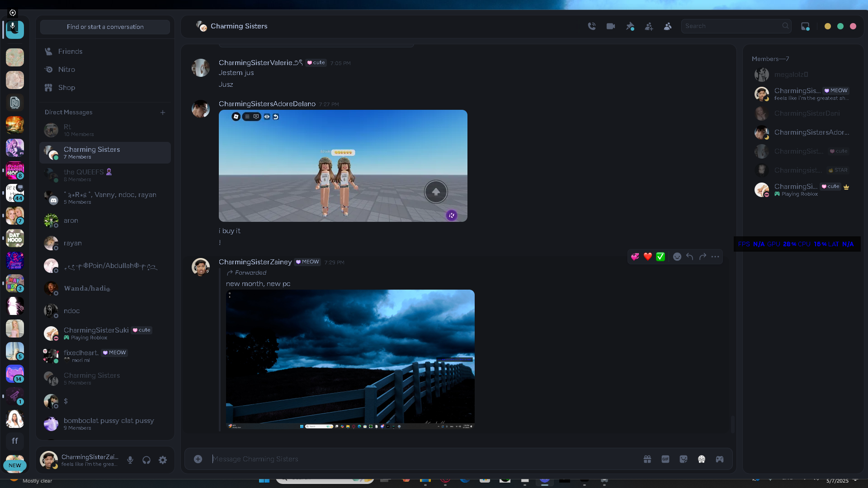868x488 pixels.
Task: Start a voice call in Charming Sisters
Action: pyautogui.click(x=592, y=26)
